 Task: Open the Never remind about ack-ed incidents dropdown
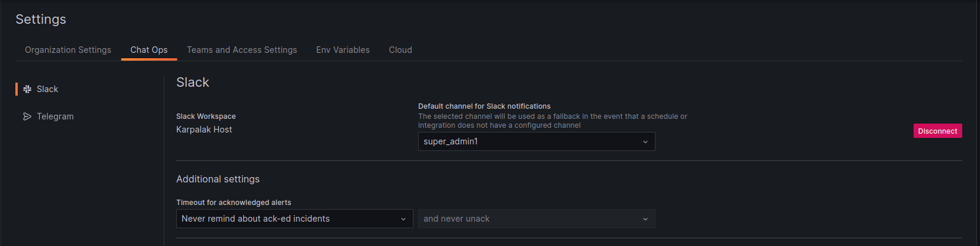[x=295, y=219]
